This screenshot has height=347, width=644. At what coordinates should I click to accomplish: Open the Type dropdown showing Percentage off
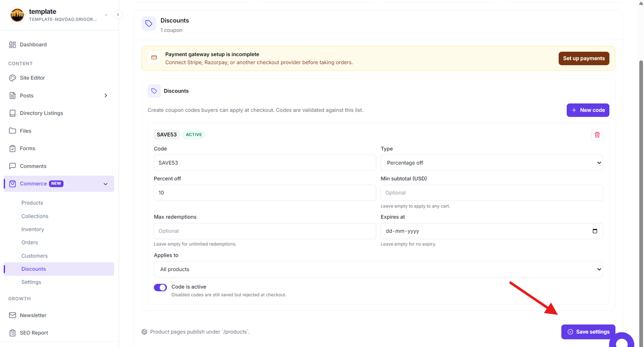[x=492, y=163]
